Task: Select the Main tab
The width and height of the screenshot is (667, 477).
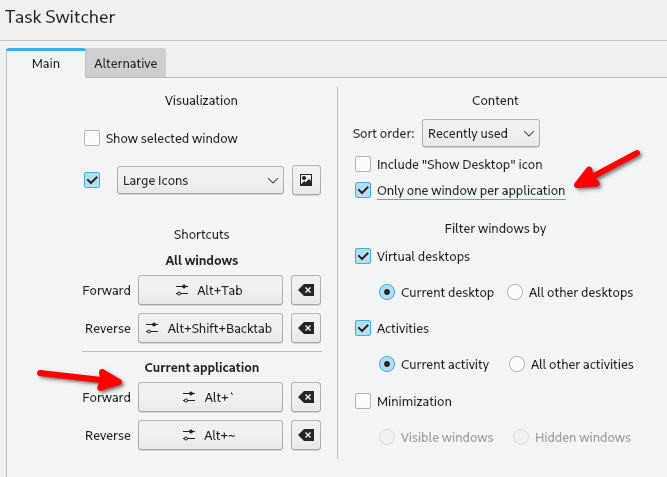Action: click(x=45, y=63)
